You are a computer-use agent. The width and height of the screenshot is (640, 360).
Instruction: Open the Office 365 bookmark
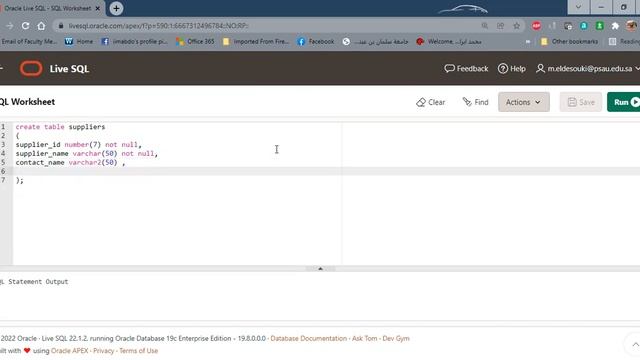(x=195, y=41)
